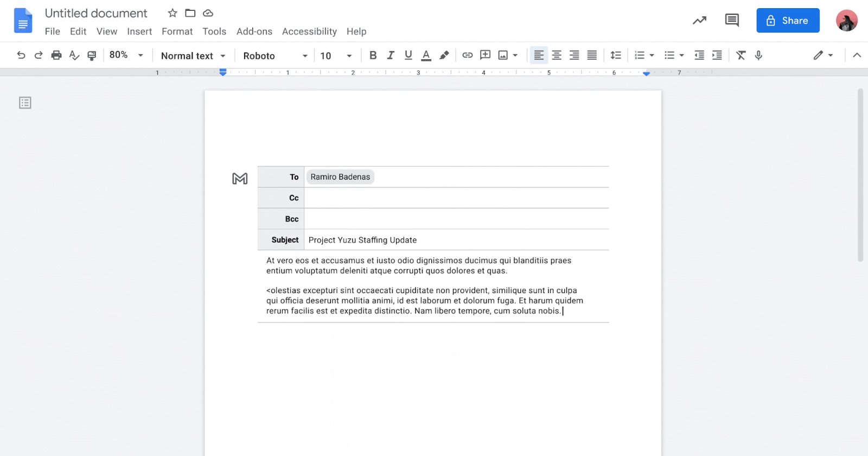Click the voice typing microphone icon
The width and height of the screenshot is (868, 456).
click(x=758, y=55)
